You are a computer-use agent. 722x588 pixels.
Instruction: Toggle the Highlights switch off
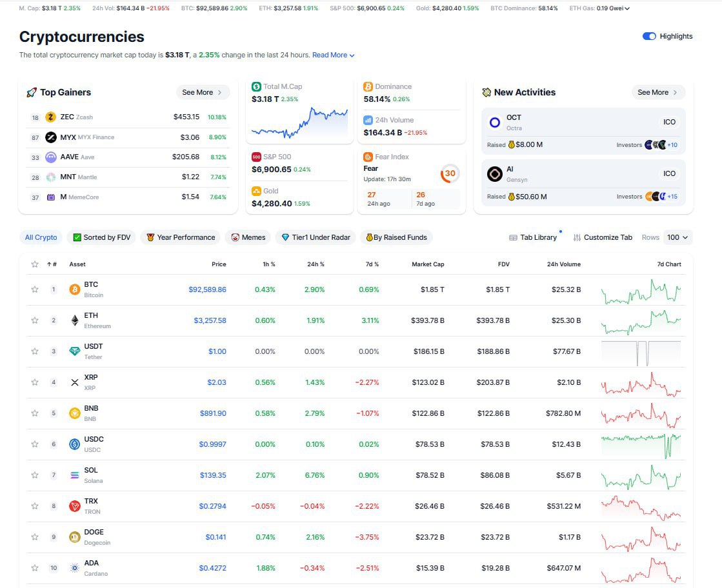(649, 36)
